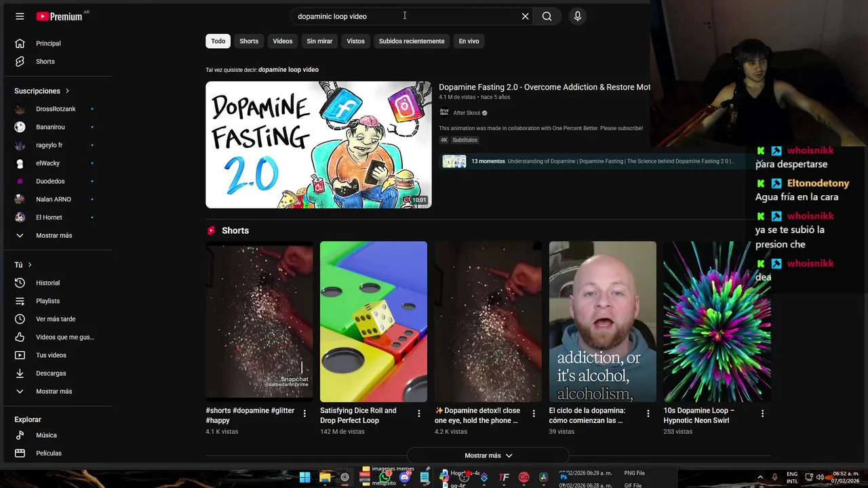Select the Todo filter chip
This screenshot has height=488, width=868.
(218, 41)
